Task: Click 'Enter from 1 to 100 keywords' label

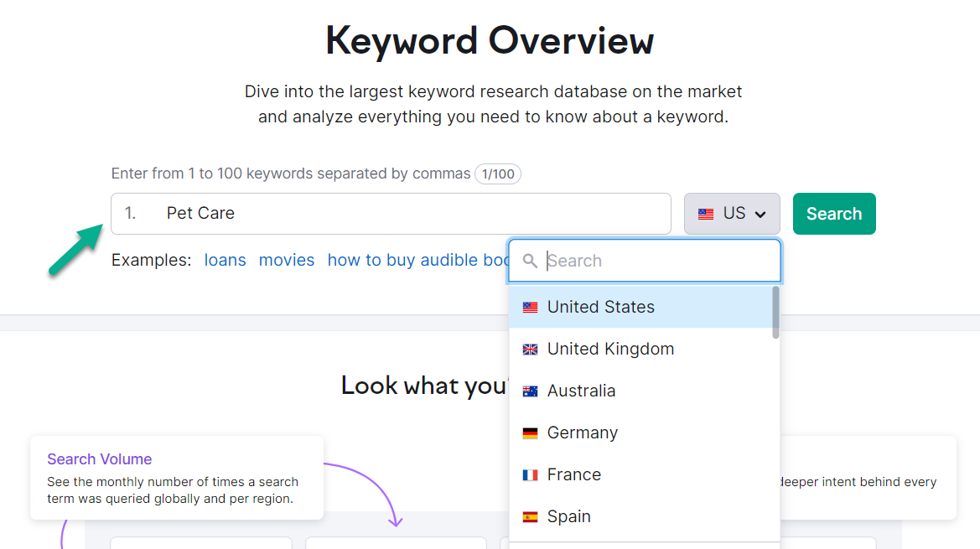Action: (291, 173)
